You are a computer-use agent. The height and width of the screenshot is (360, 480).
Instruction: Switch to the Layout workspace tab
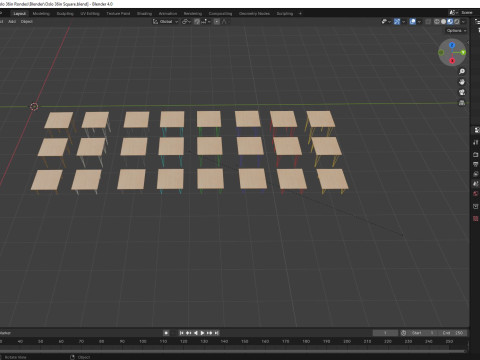[20, 14]
